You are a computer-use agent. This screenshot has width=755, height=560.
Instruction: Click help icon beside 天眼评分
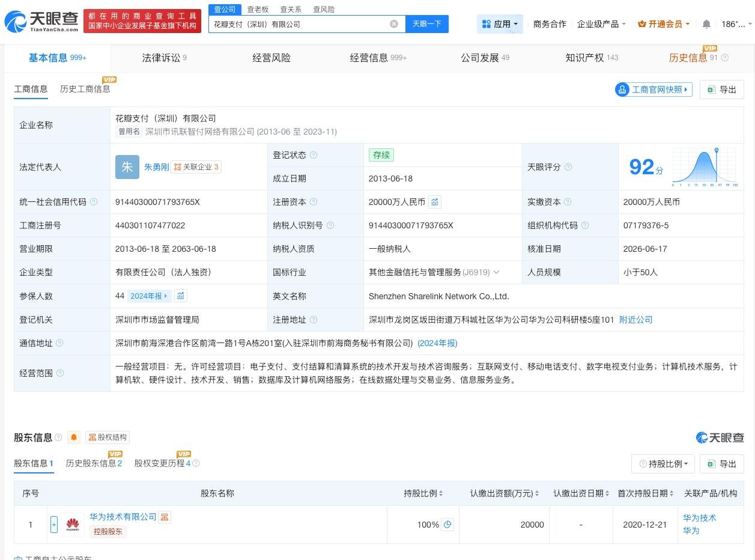[568, 167]
